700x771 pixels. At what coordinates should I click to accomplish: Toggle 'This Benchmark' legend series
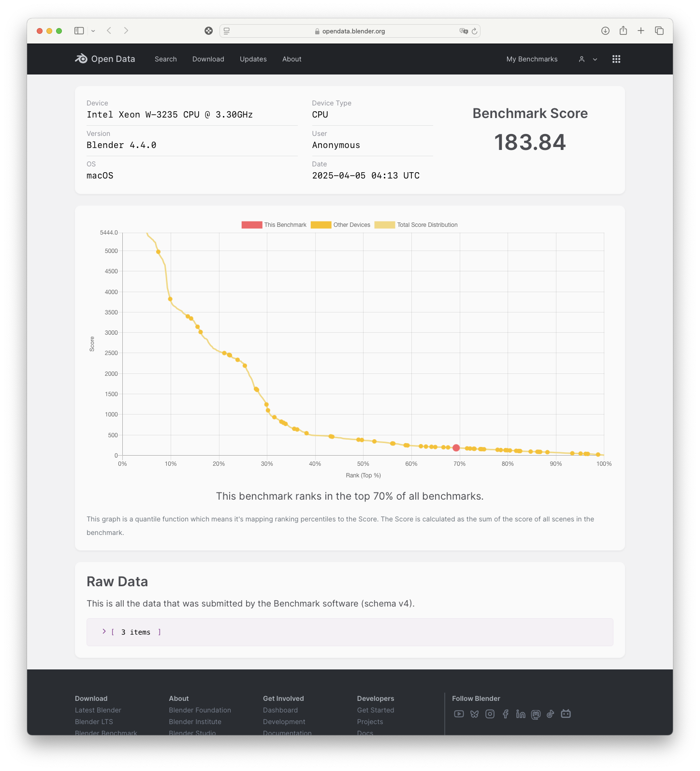click(x=274, y=225)
